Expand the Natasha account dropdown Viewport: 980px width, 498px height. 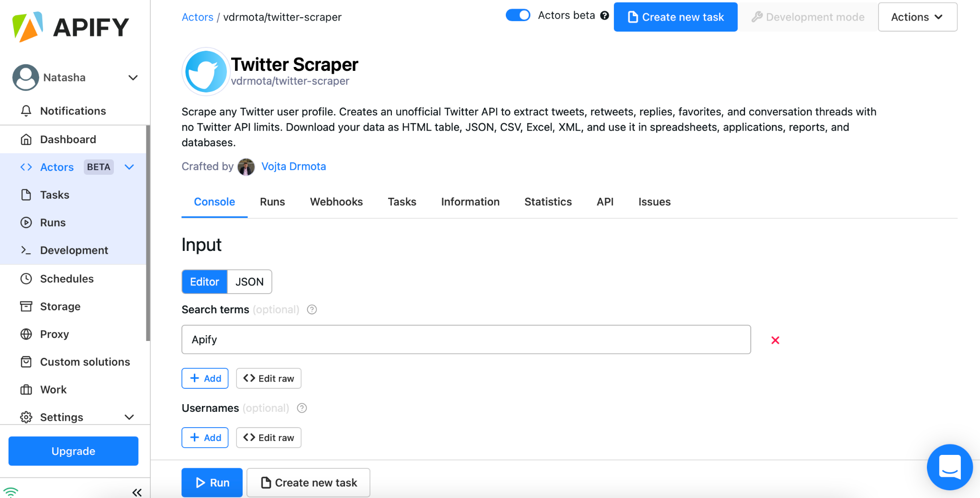pos(133,78)
